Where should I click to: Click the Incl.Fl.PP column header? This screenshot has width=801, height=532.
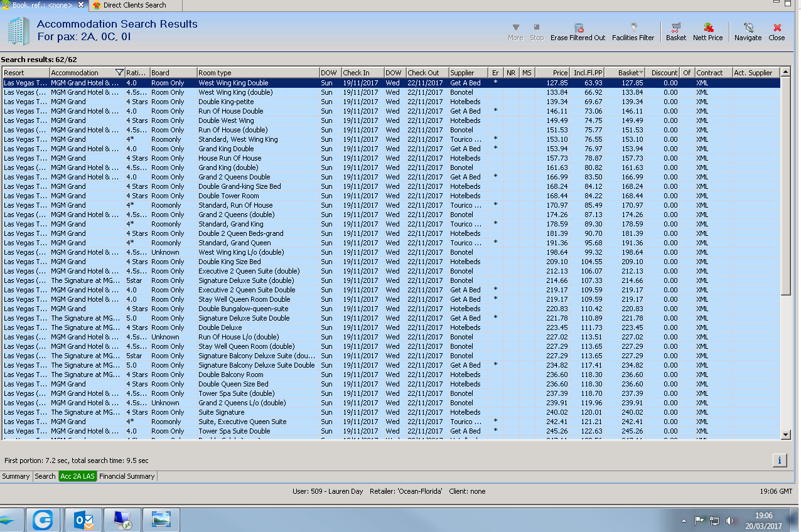(588, 73)
